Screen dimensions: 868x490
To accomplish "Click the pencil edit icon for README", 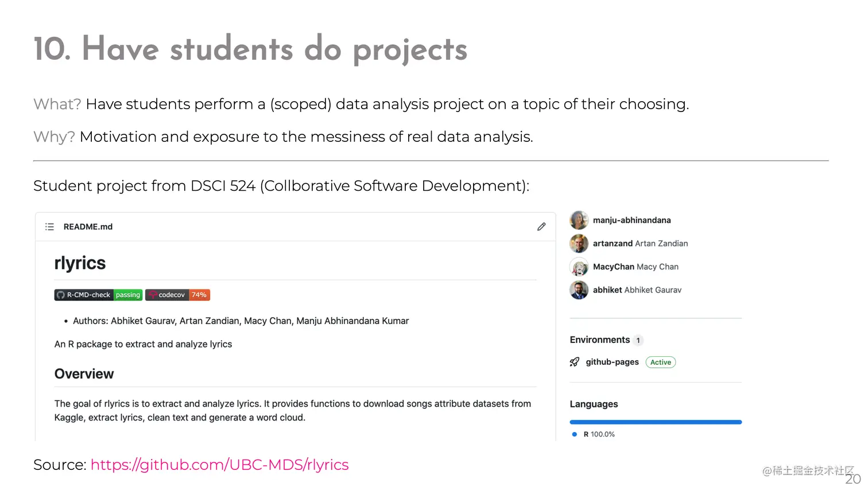I will coord(541,227).
